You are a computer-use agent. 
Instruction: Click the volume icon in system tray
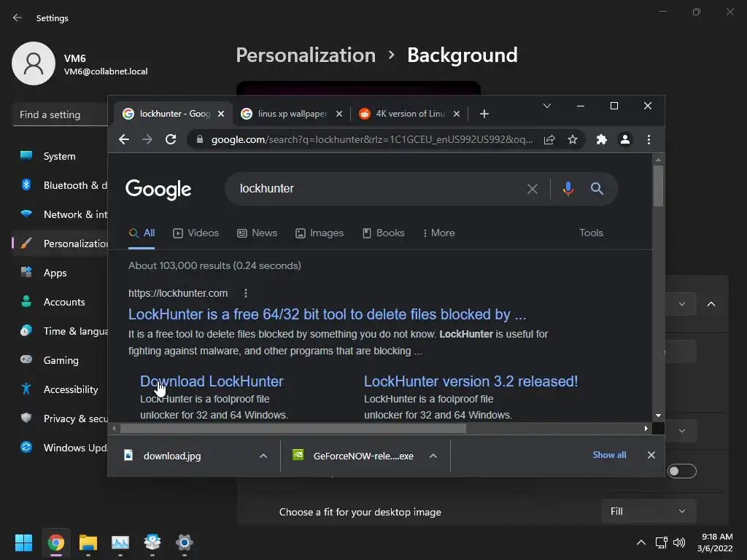tap(679, 542)
